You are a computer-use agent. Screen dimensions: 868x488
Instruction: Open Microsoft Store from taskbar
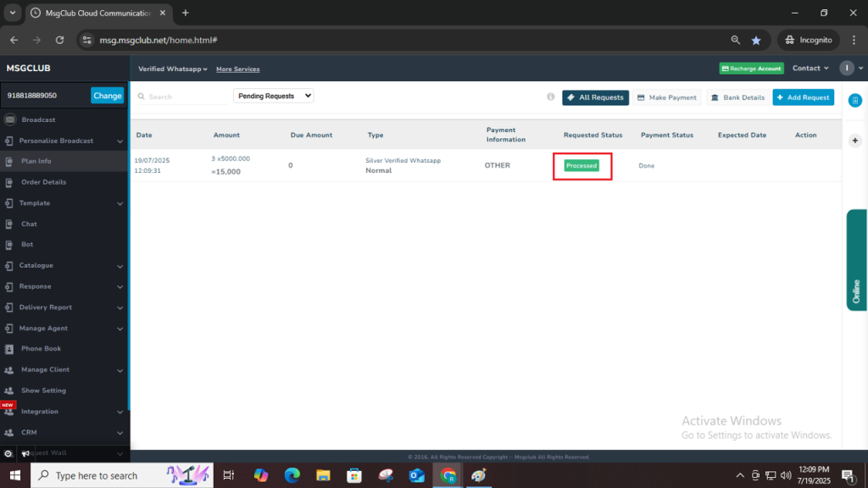click(354, 475)
